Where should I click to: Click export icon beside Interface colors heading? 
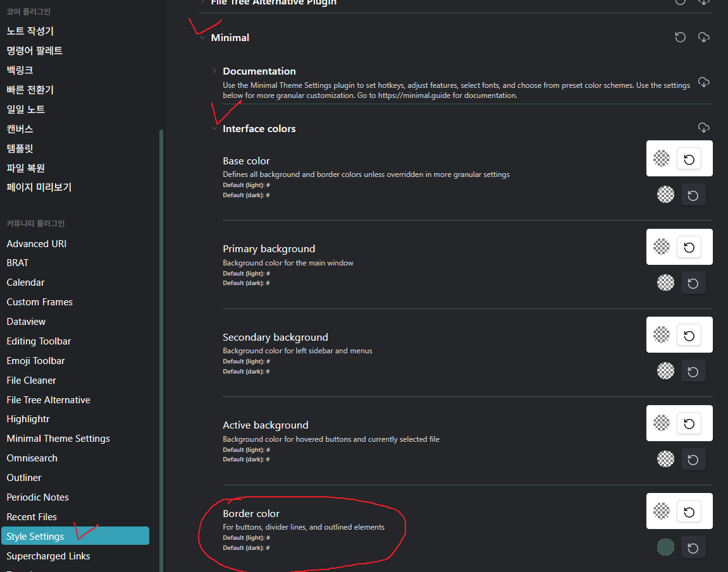[x=704, y=128]
